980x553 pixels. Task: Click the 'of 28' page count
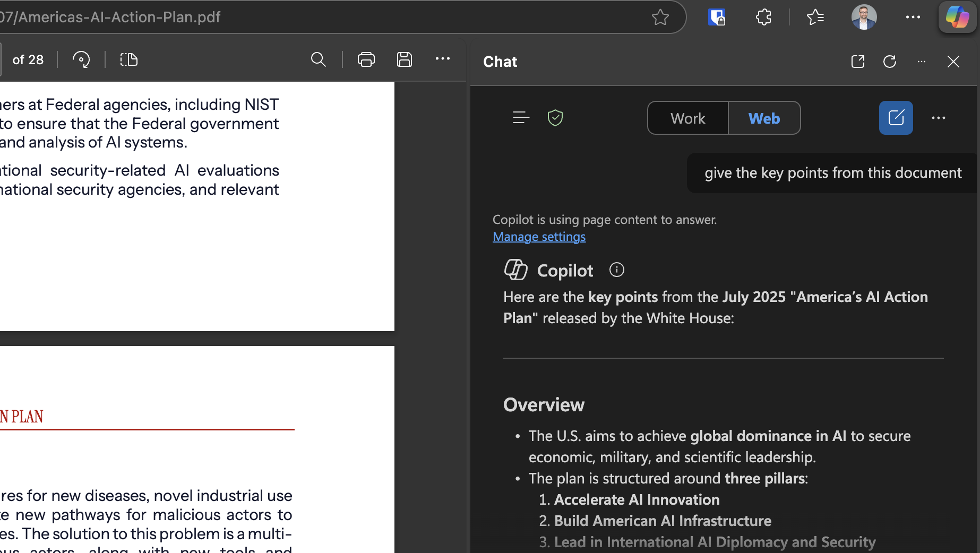[28, 60]
